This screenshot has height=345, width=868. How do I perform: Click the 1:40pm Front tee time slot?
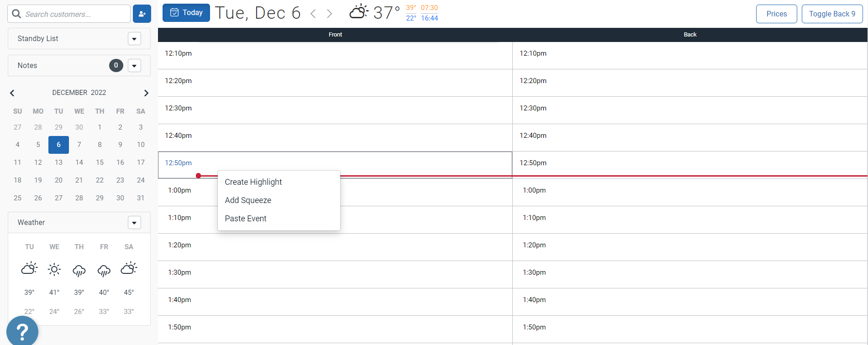click(x=335, y=302)
